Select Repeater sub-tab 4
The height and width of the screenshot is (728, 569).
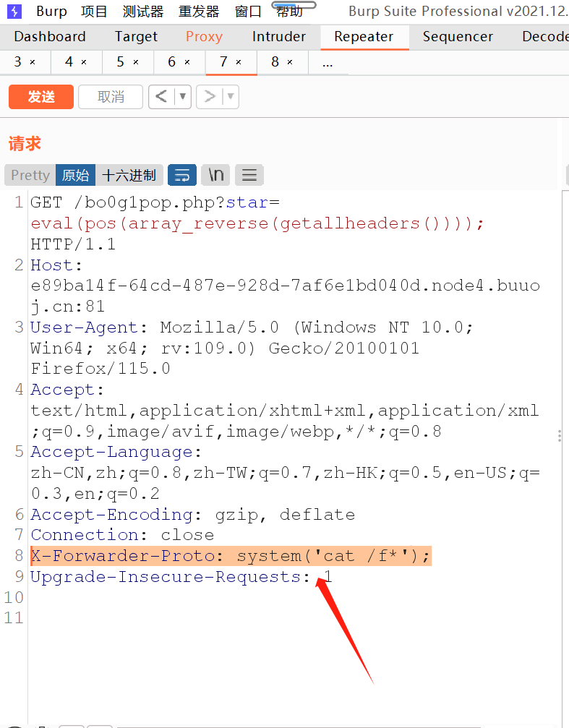coord(69,61)
